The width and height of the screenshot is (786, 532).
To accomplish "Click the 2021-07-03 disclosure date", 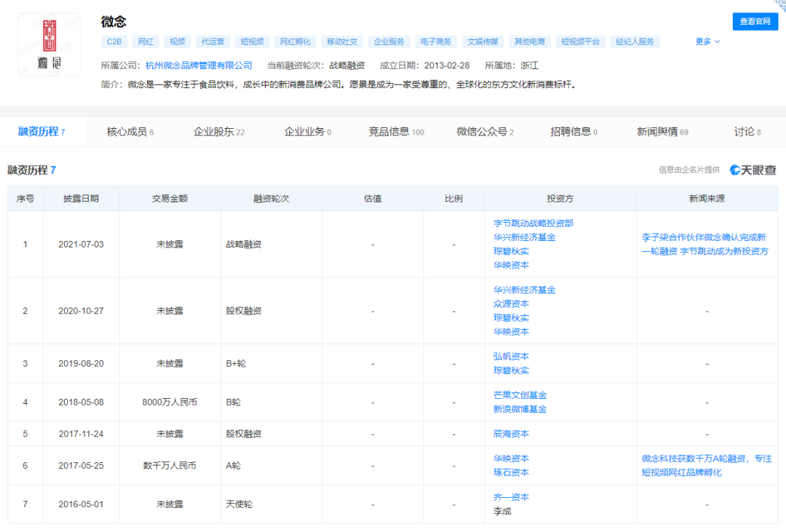I will tap(81, 245).
